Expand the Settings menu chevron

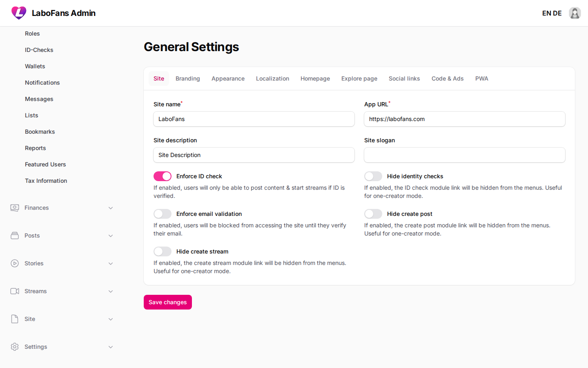(x=111, y=347)
